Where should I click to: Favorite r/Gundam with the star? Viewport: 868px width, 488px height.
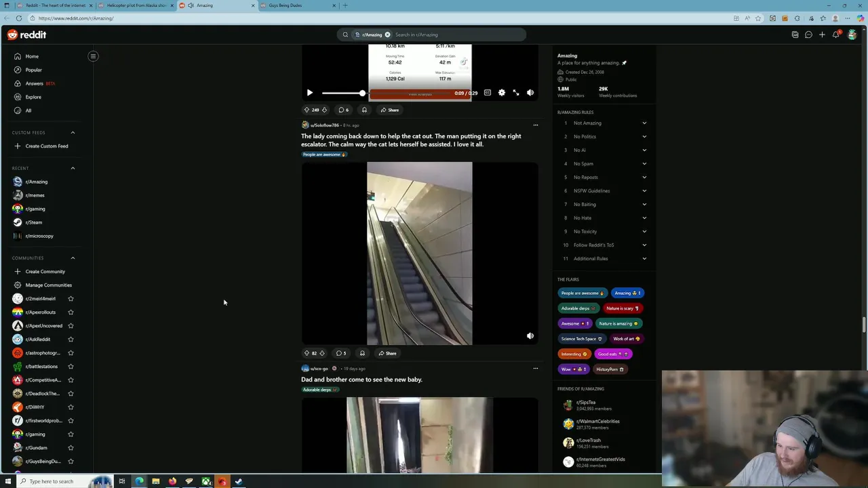pyautogui.click(x=71, y=447)
